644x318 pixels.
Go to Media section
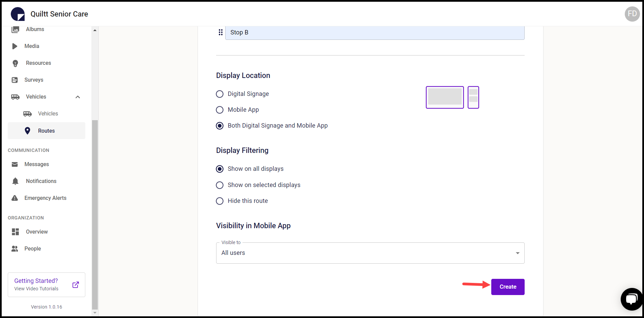(32, 46)
